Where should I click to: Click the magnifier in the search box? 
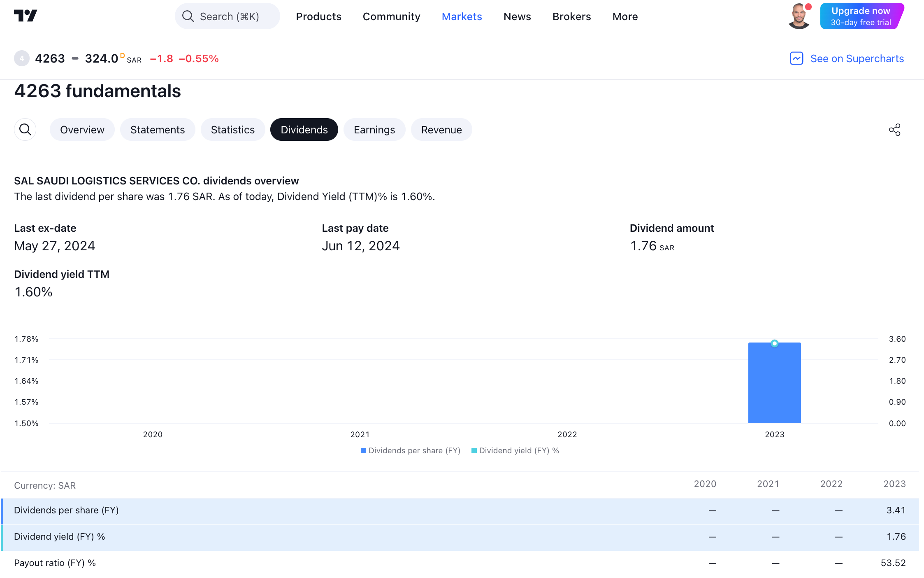coord(188,16)
